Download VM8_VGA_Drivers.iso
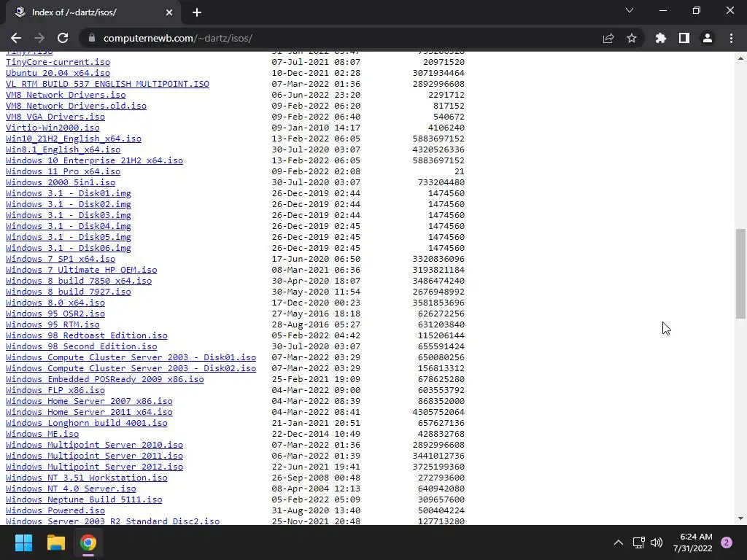747x560 pixels. 55,117
